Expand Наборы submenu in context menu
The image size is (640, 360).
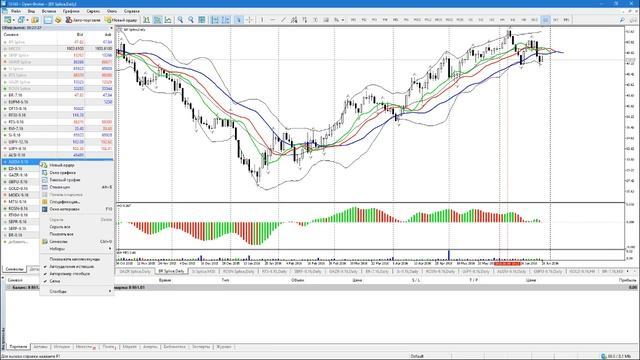[x=76, y=249]
